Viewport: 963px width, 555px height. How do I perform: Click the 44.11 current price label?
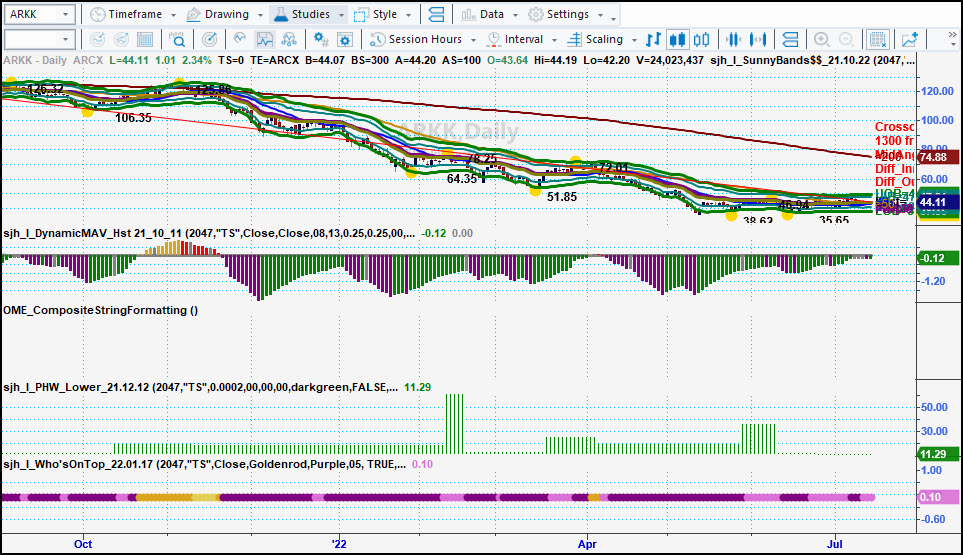pyautogui.click(x=937, y=203)
